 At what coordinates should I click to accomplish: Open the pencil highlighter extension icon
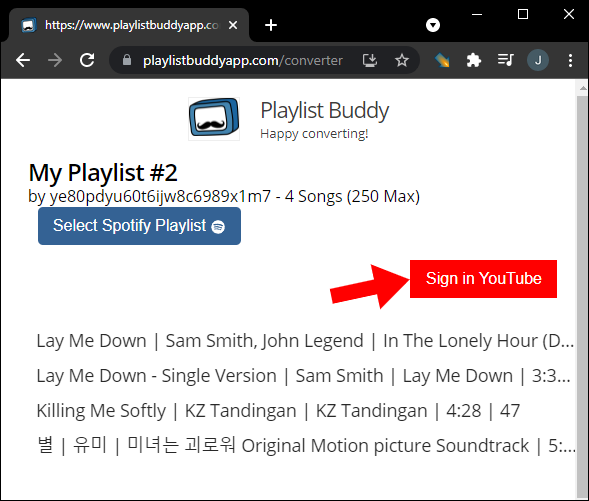442,60
